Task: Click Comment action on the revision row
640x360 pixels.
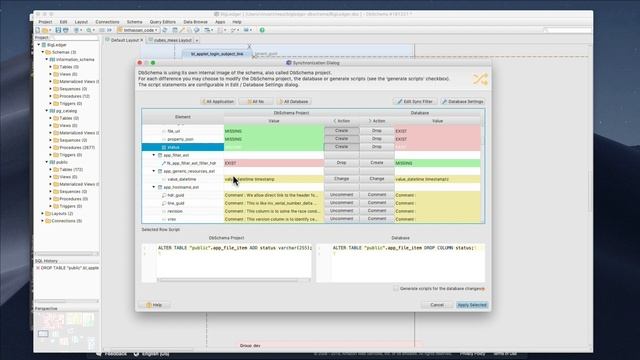Action: [377, 211]
